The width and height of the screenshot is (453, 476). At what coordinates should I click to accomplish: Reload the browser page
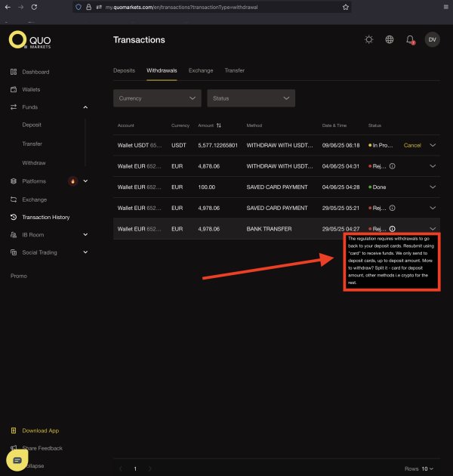34,7
